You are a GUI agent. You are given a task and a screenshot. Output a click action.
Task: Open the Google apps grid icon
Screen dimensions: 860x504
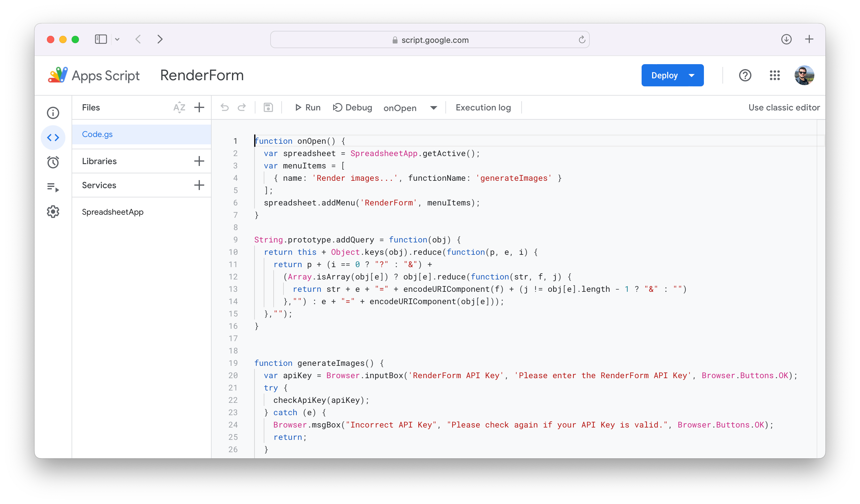pyautogui.click(x=774, y=75)
